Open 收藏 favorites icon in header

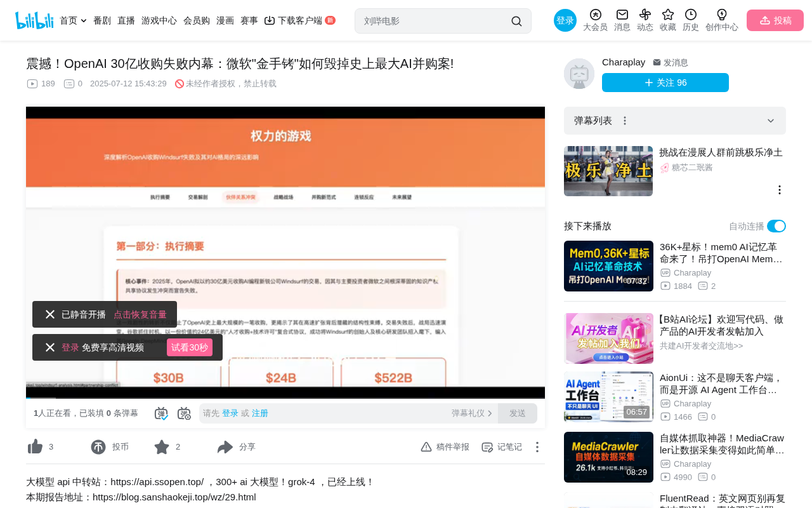point(668,15)
